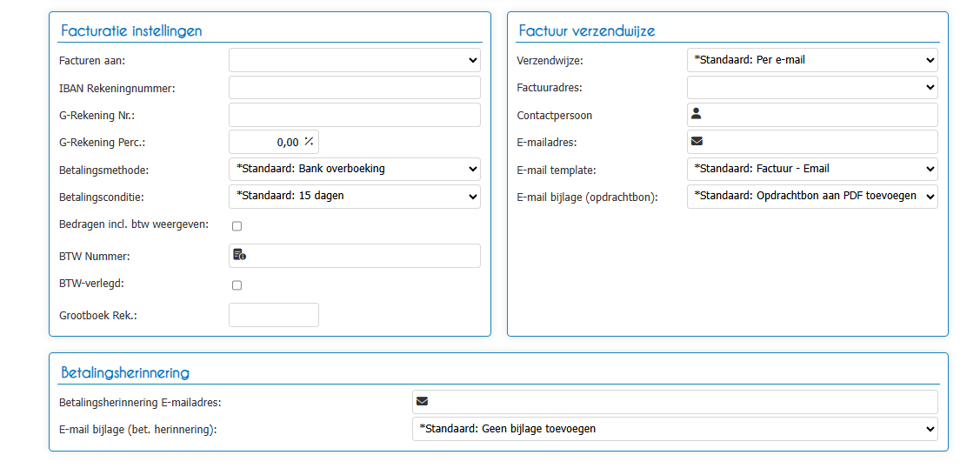
Task: Expand E-mail bijlage (bet. herinnering) dropdown
Action: [675, 429]
